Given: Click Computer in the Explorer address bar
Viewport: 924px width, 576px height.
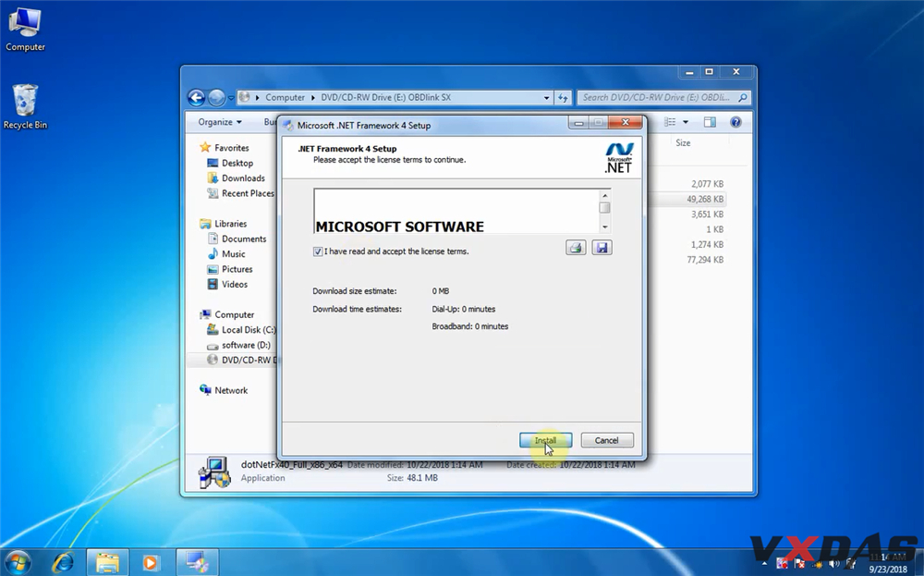Looking at the screenshot, I should (x=285, y=97).
